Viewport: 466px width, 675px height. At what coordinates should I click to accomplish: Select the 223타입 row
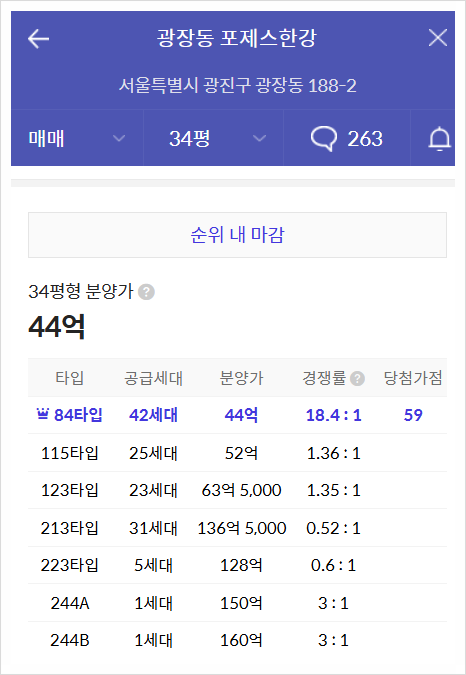(237, 565)
